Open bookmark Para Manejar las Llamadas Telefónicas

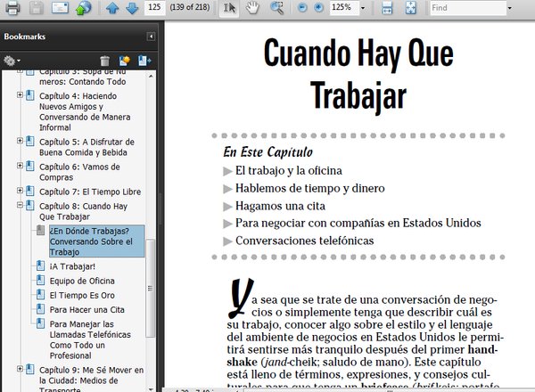click(90, 339)
